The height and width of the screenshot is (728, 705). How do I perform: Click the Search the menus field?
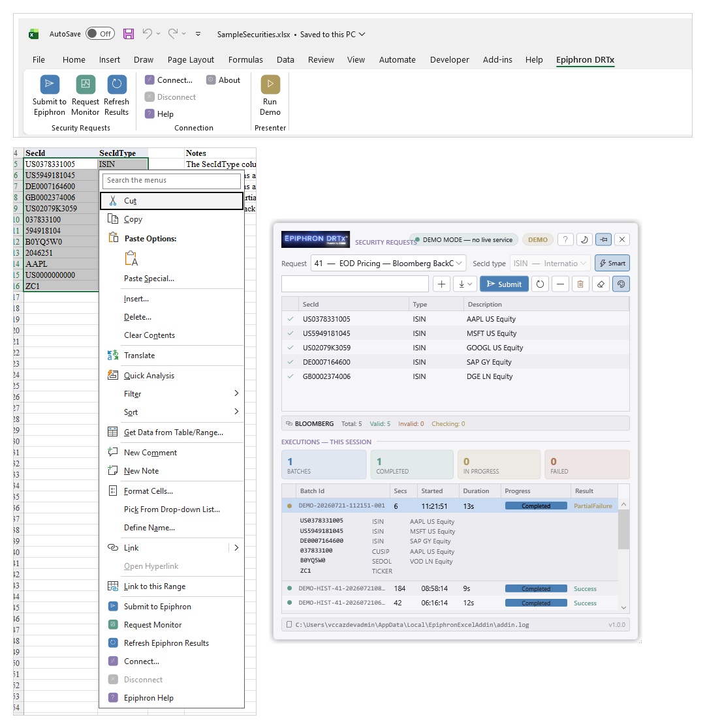click(x=172, y=180)
